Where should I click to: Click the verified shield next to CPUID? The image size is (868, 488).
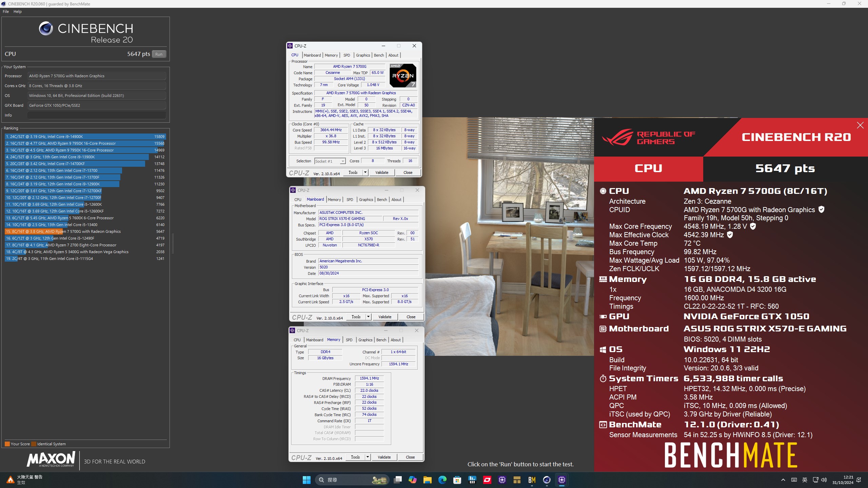point(821,209)
